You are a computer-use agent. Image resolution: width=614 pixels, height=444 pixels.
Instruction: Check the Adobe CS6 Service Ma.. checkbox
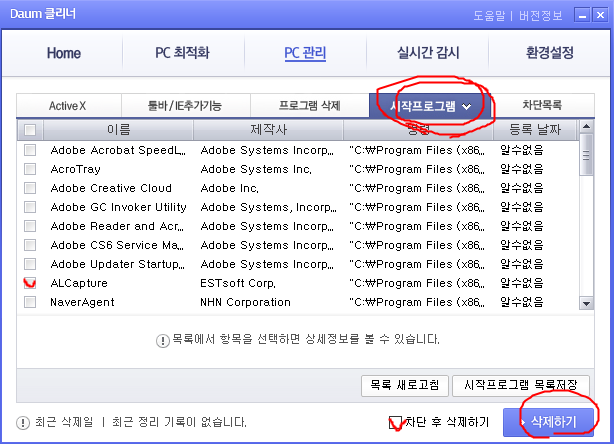click(x=30, y=245)
